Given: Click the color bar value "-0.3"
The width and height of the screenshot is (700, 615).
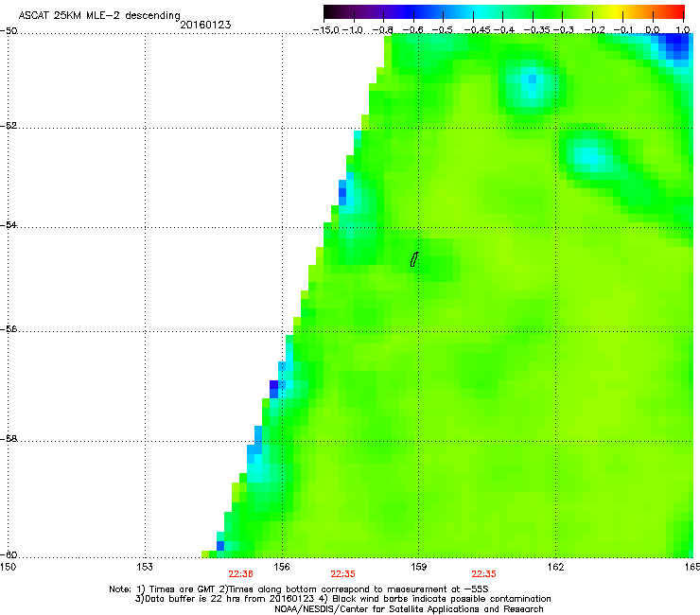Looking at the screenshot, I should (x=564, y=30).
